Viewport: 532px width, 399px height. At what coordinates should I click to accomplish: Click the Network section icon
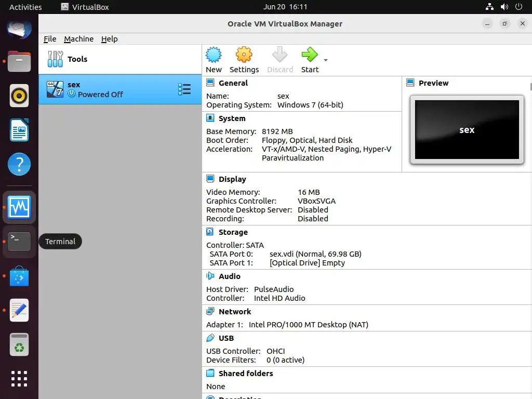210,311
